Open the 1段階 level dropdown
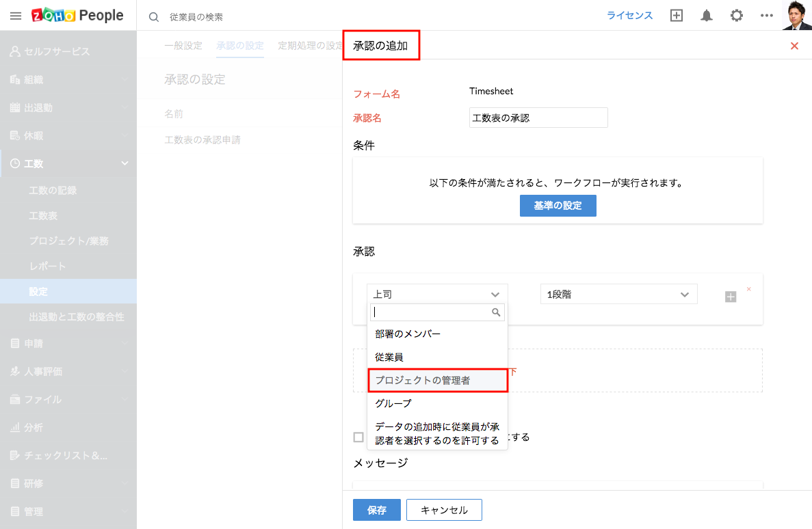This screenshot has height=529, width=812. [618, 294]
